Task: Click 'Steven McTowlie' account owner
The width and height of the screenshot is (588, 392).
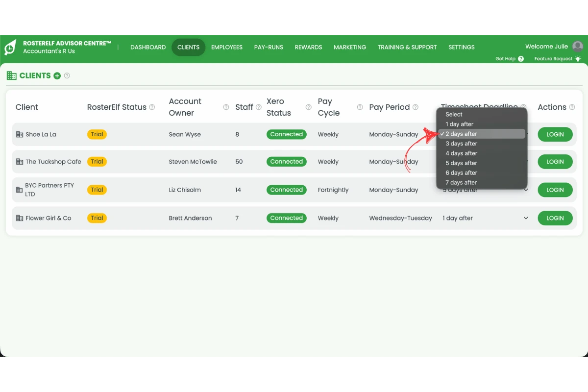Action: (193, 162)
